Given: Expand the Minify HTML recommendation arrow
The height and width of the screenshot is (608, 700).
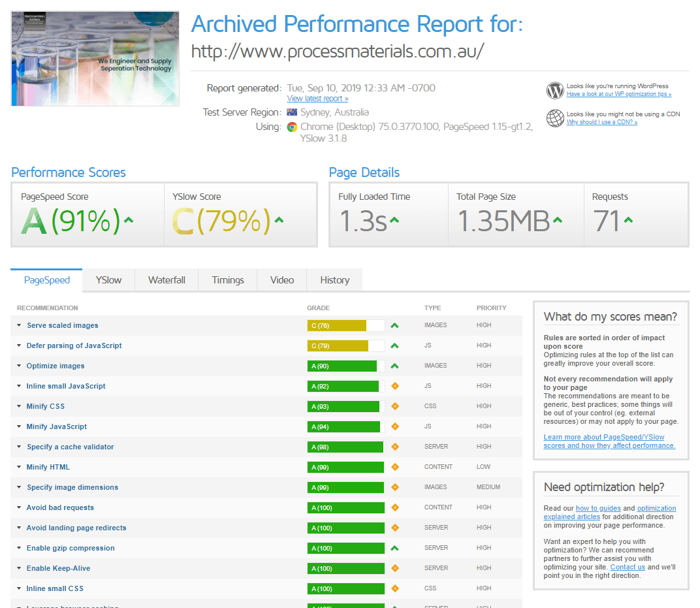Looking at the screenshot, I should 19,467.
